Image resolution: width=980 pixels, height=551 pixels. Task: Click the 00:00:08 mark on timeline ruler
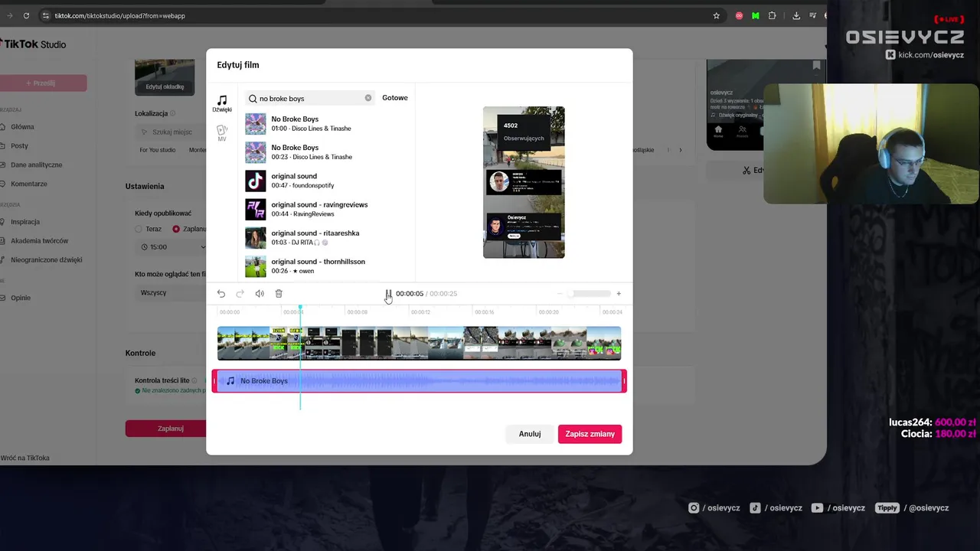coord(358,312)
